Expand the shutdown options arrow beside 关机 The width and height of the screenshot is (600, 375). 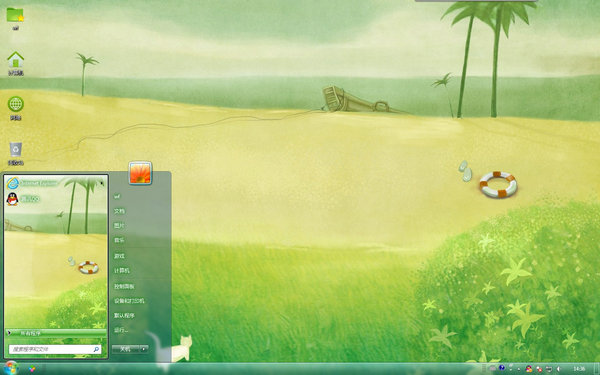pos(144,349)
